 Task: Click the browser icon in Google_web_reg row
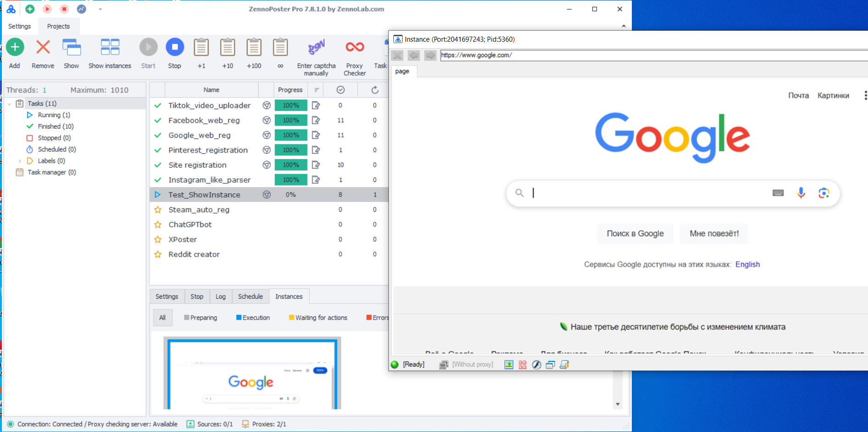(266, 135)
